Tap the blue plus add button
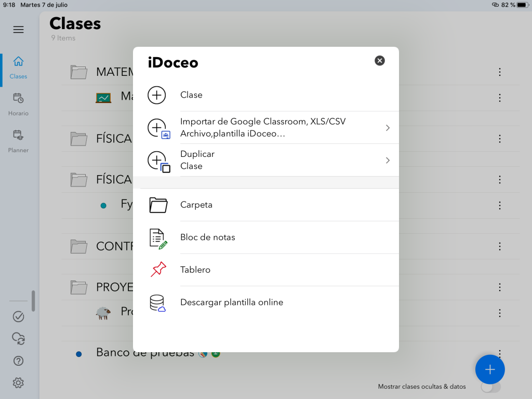532x399 pixels. pos(490,369)
